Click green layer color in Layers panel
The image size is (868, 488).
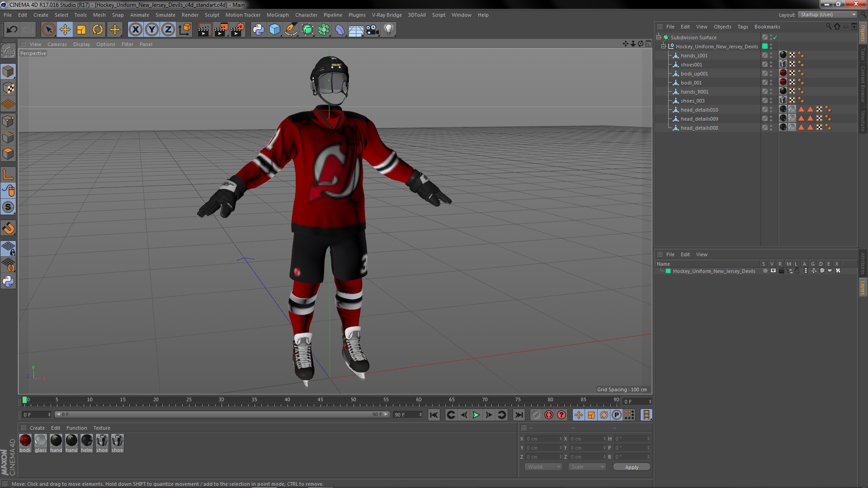tap(668, 271)
